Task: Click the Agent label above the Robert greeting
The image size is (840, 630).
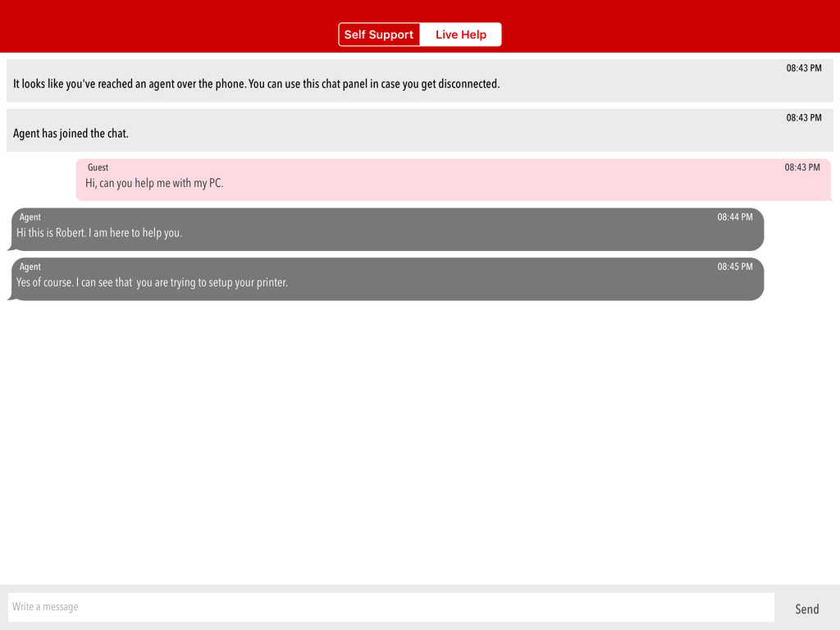Action: pyautogui.click(x=30, y=217)
